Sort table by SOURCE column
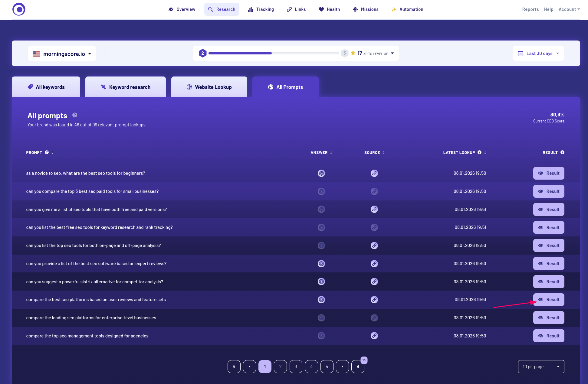The image size is (588, 384). pyautogui.click(x=383, y=153)
